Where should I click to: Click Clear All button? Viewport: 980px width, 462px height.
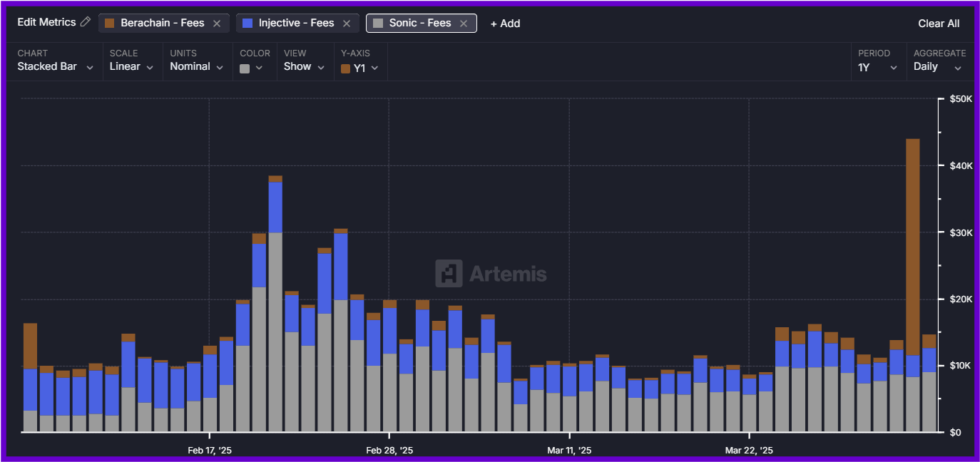(939, 24)
